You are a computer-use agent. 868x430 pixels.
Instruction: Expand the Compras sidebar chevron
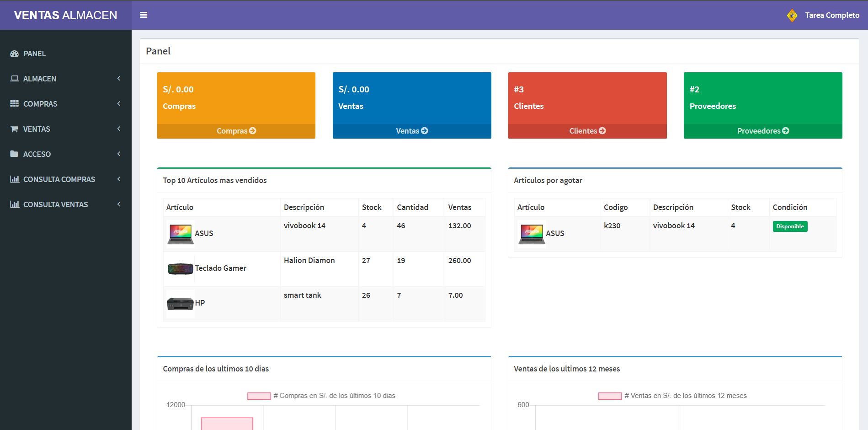coord(119,104)
